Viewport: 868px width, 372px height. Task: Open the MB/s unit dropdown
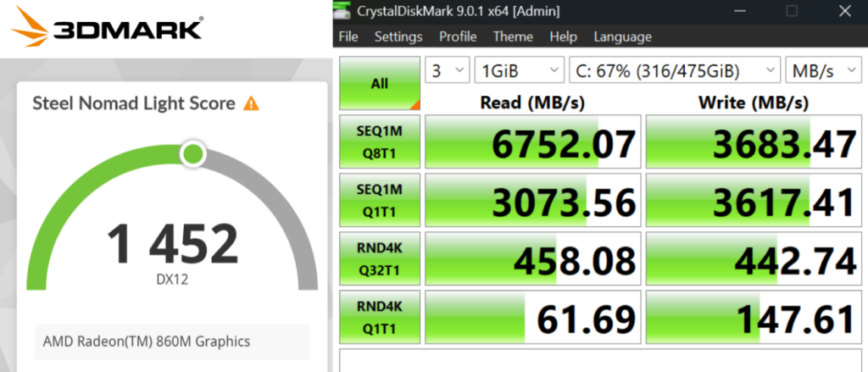(x=822, y=70)
